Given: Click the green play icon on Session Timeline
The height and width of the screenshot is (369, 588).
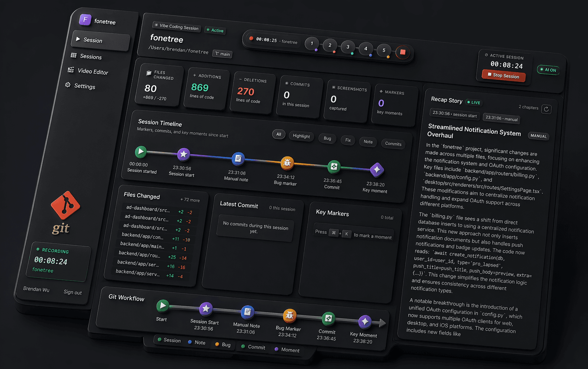Looking at the screenshot, I should point(141,151).
